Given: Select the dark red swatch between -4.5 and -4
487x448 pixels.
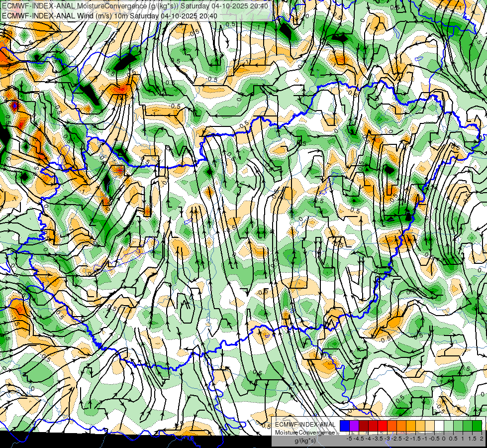Looking at the screenshot, I should [364, 426].
